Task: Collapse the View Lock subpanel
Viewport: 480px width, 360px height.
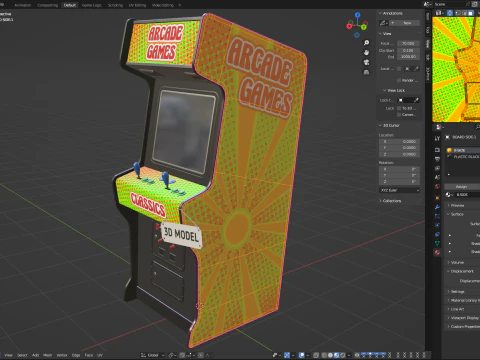Action: [x=384, y=90]
